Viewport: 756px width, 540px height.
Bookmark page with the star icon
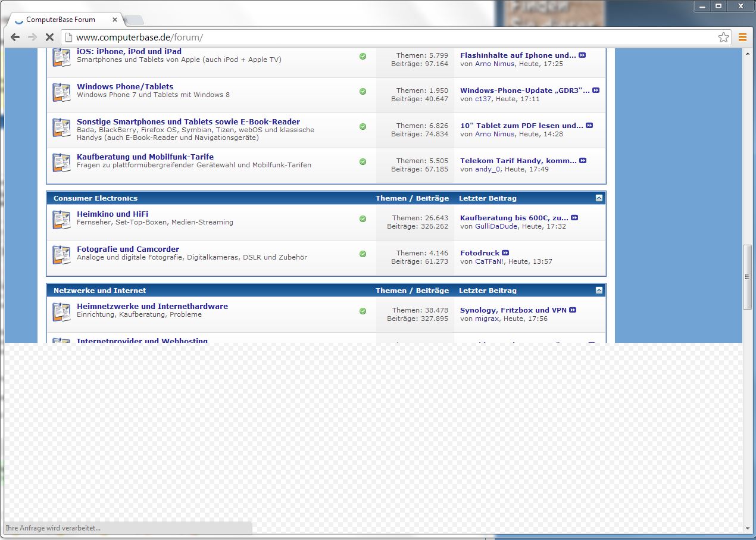pyautogui.click(x=723, y=38)
